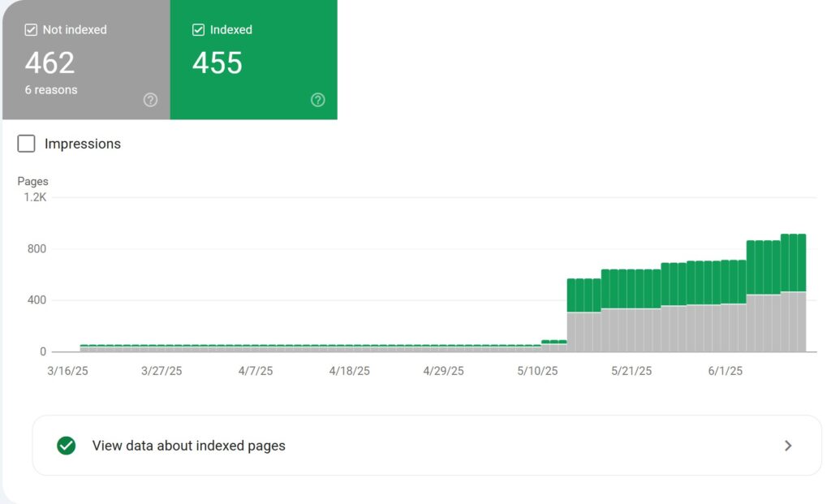Click the checkbox icon beside the Indexed label
Screen dimensions: 831x504
pyautogui.click(x=197, y=29)
